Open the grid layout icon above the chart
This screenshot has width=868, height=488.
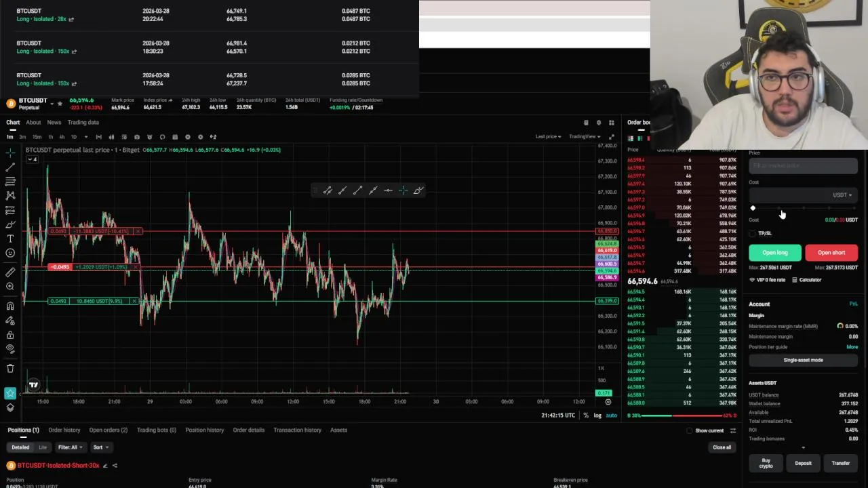click(x=611, y=123)
